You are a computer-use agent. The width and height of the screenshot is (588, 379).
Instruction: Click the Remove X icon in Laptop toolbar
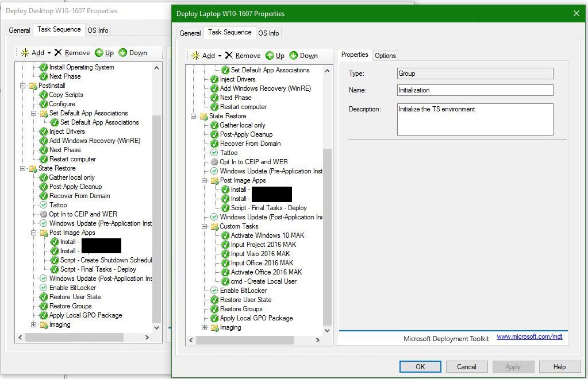pyautogui.click(x=229, y=56)
